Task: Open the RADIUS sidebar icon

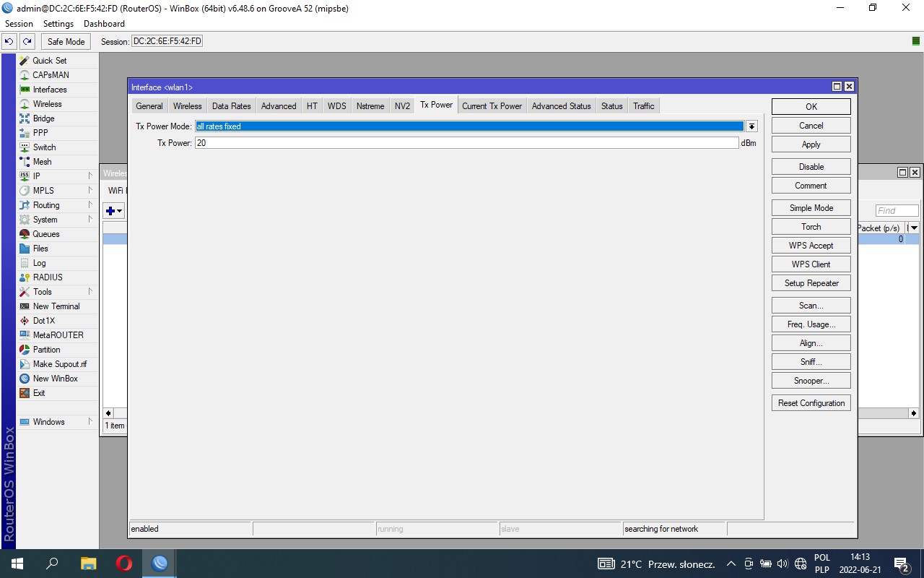Action: coord(25,277)
